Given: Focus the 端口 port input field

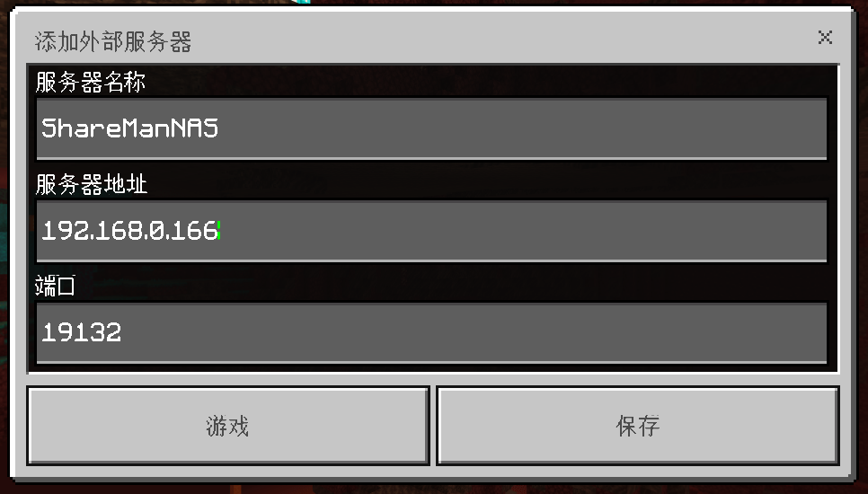Looking at the screenshot, I should point(431,332).
